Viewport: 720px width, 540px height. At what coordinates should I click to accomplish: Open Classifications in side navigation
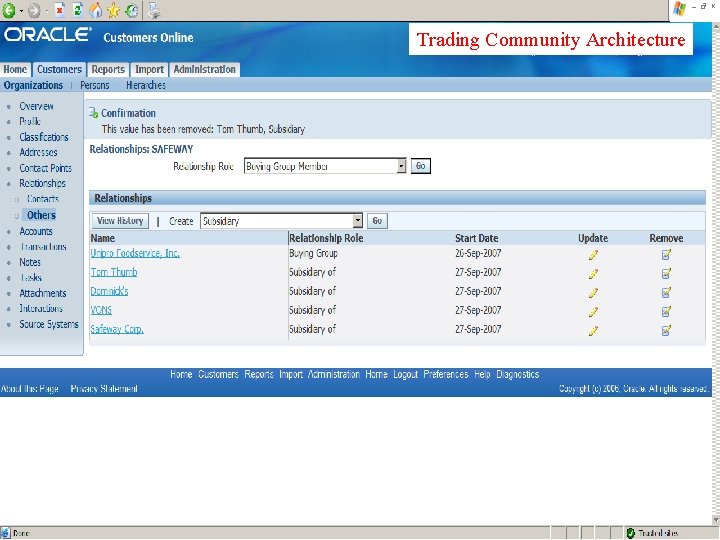(x=44, y=137)
